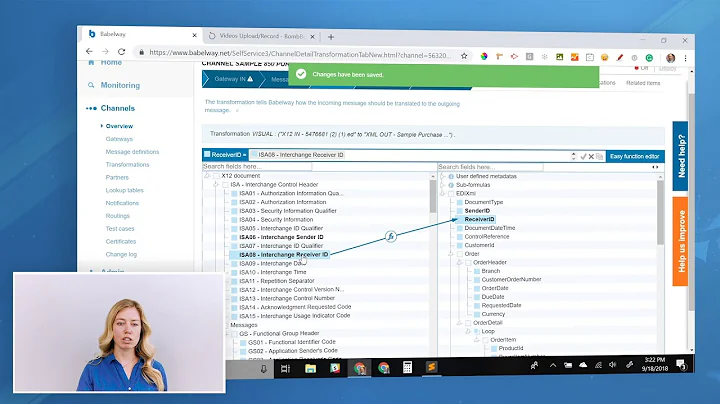Open Transformations in the sidebar

click(x=127, y=164)
